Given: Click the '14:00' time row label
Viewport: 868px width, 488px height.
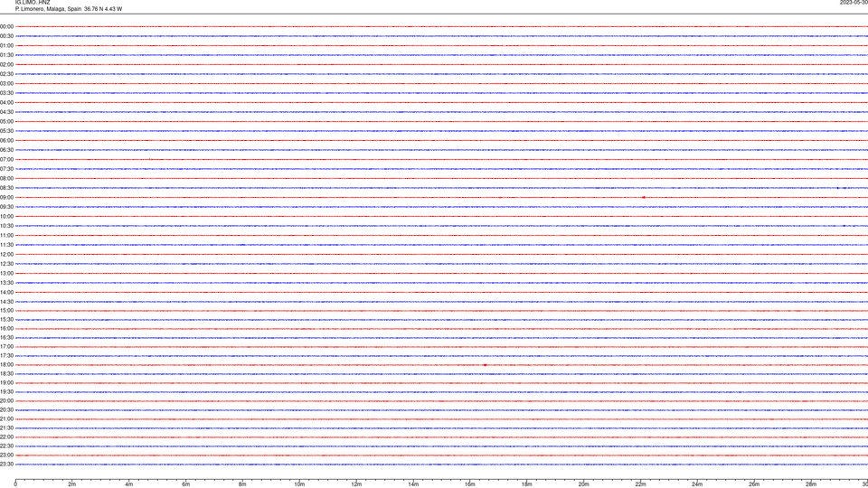Looking at the screenshot, I should pos(6,292).
